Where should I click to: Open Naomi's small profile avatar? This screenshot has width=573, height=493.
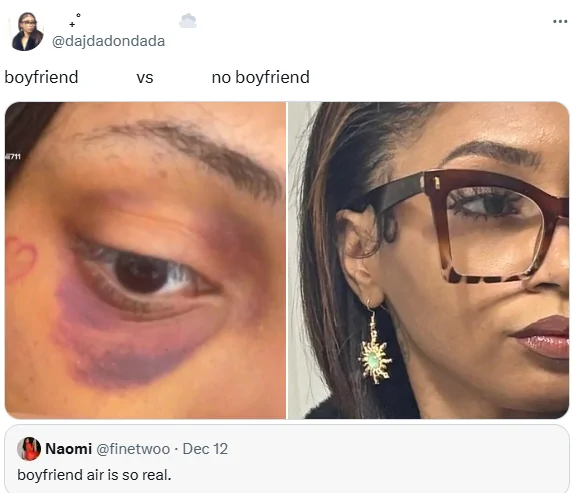(29, 448)
